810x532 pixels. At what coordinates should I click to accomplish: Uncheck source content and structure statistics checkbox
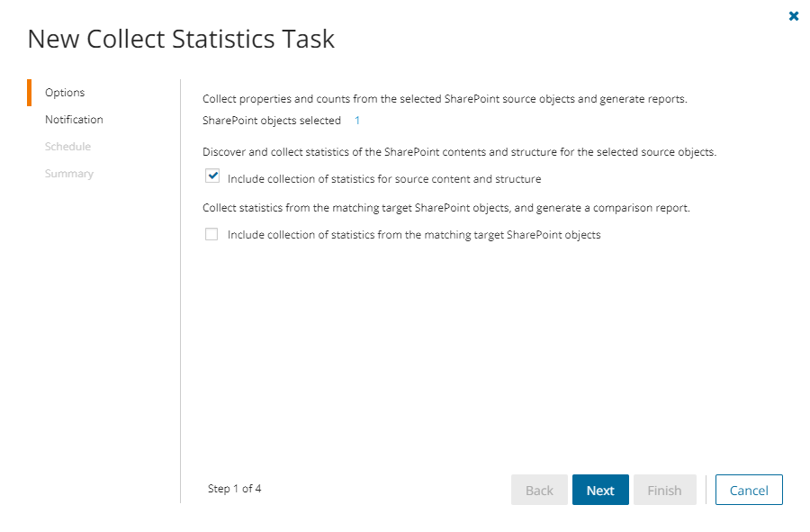click(212, 176)
